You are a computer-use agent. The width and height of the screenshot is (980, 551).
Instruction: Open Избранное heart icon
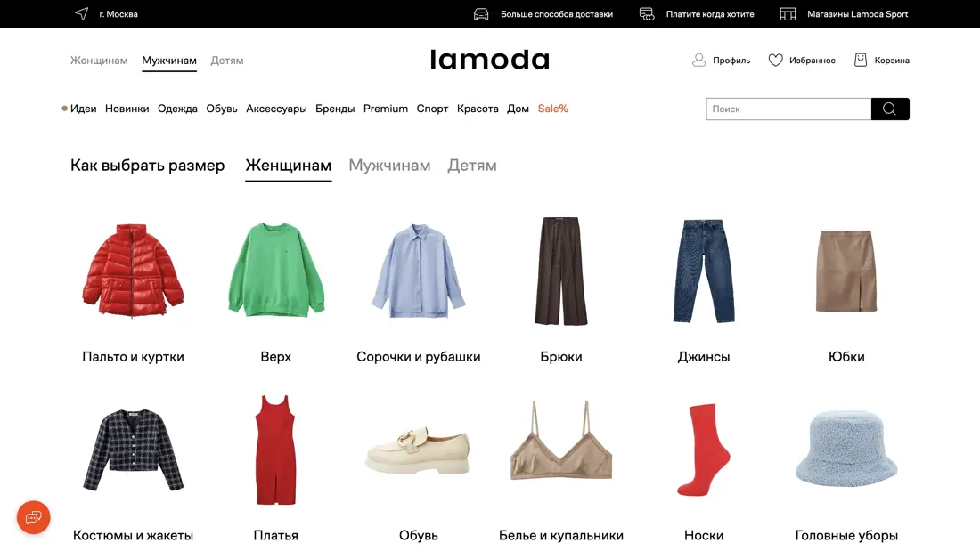(x=775, y=60)
